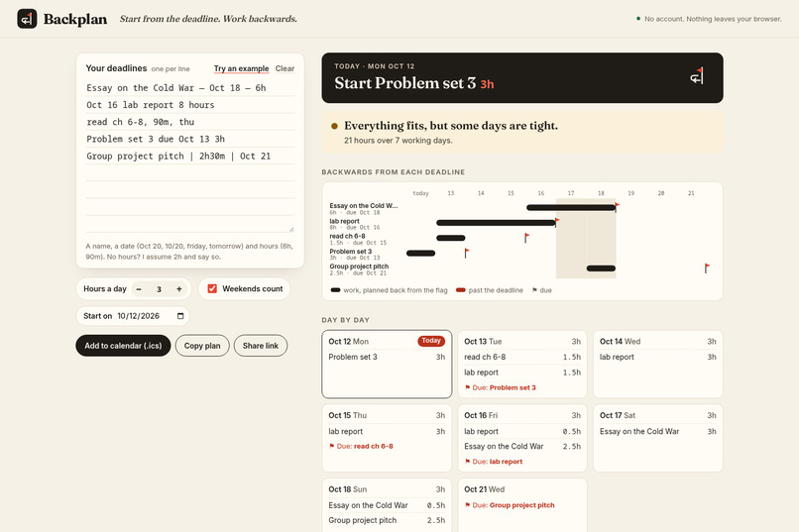
Task: Click Group project pitch row in Oct 18 card
Action: [x=387, y=520]
